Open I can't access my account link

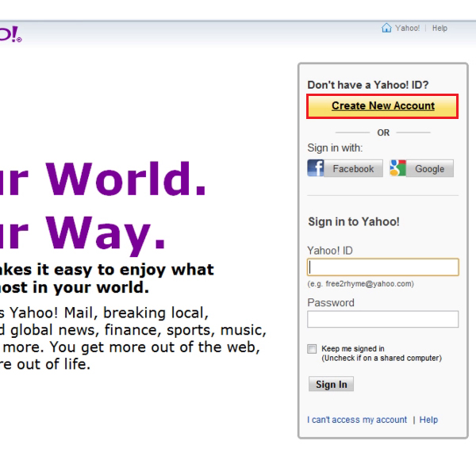(x=357, y=420)
